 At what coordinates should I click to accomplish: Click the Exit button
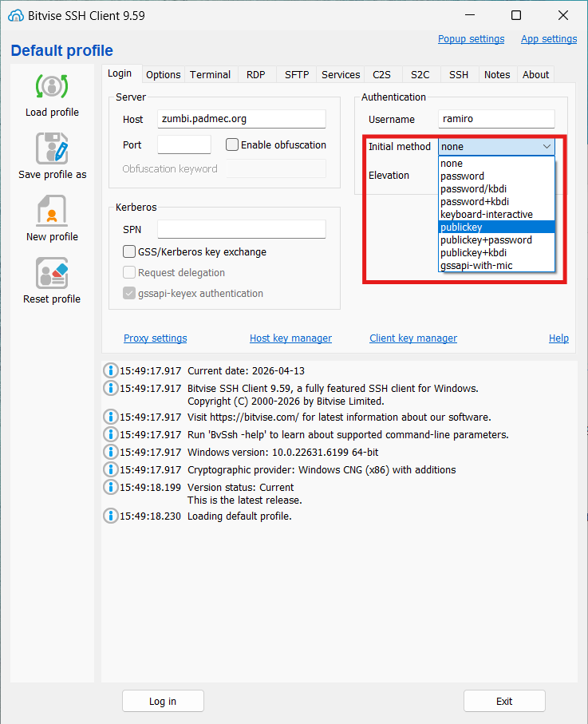tap(504, 701)
